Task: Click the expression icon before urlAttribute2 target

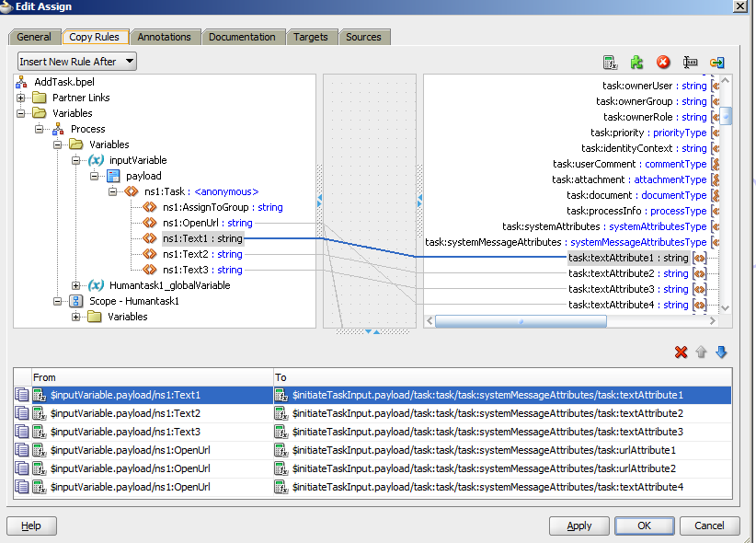Action: (x=281, y=468)
